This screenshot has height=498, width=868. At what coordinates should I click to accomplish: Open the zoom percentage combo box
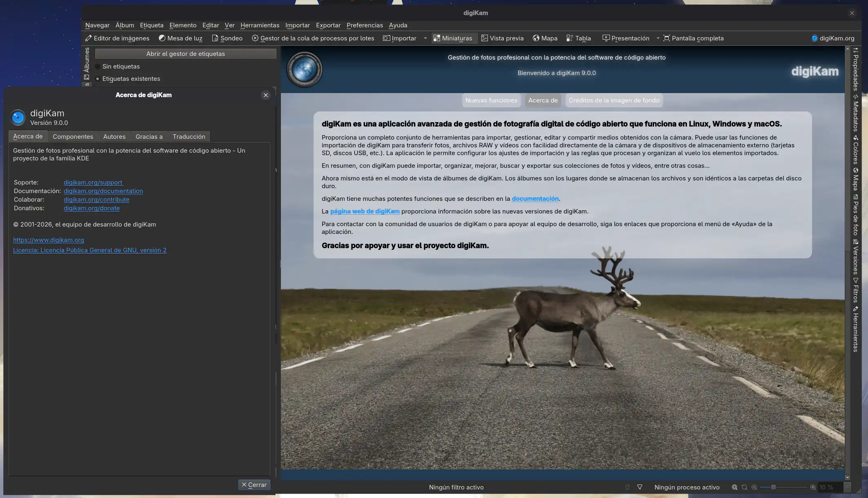click(x=847, y=487)
